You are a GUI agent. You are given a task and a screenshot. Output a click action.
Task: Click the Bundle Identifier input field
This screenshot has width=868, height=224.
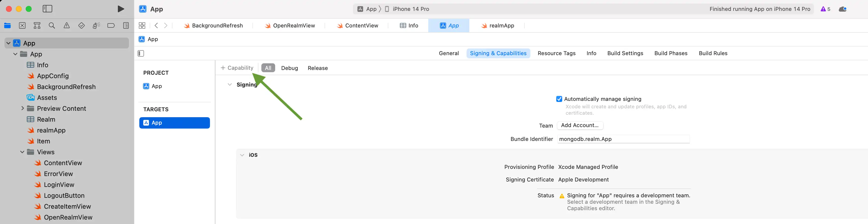(x=623, y=139)
